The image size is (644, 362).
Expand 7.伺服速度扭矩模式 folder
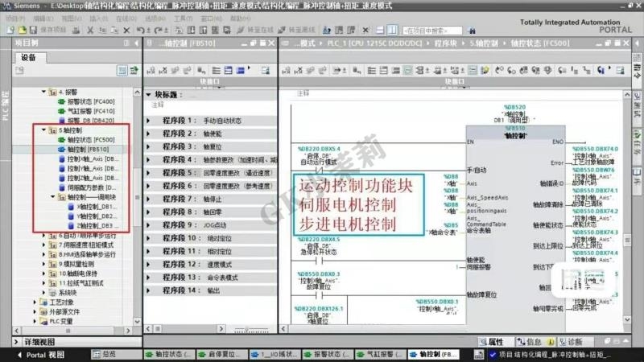pos(43,245)
